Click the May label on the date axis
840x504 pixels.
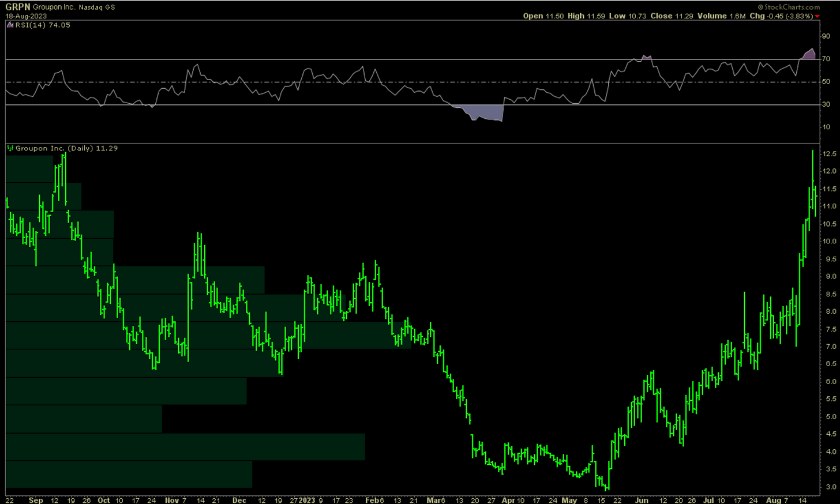tap(569, 500)
